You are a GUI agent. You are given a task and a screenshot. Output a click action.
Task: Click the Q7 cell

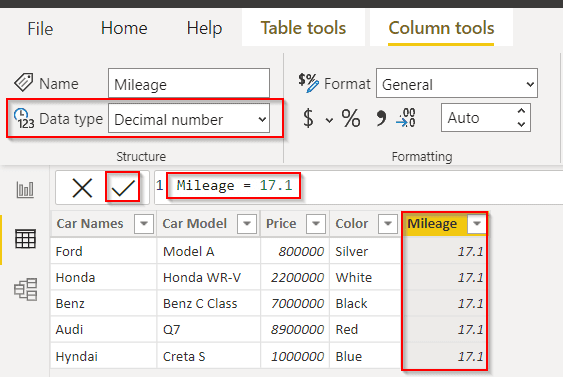[209, 329]
